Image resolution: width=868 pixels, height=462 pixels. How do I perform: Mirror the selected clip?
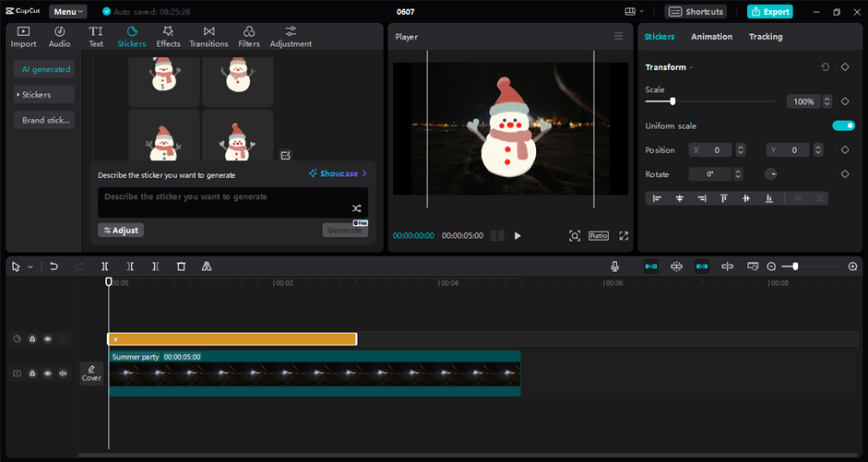pyautogui.click(x=207, y=267)
